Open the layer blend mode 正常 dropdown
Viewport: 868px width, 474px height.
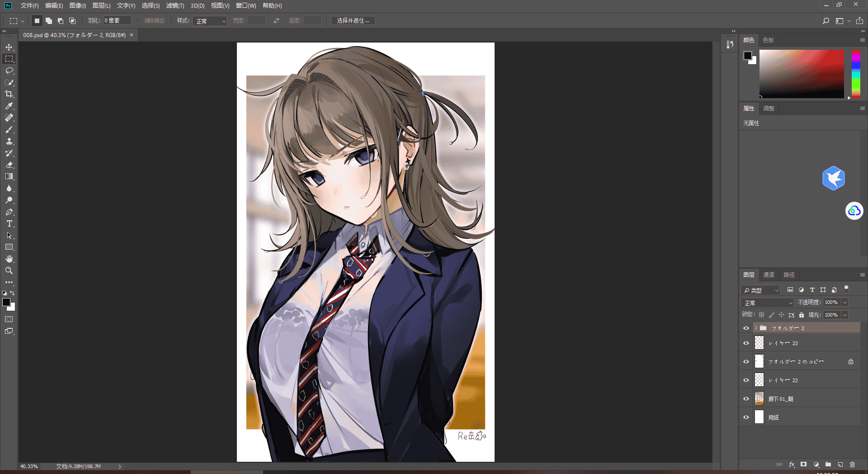(768, 303)
